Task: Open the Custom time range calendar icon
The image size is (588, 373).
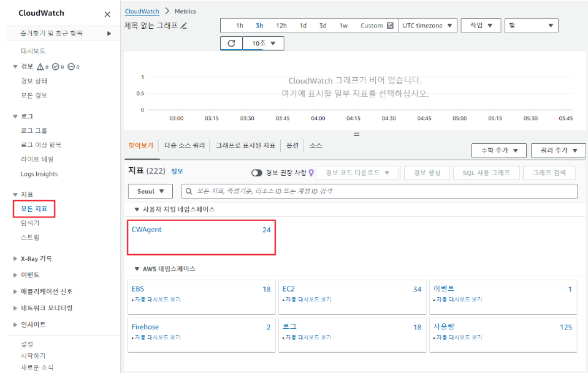Action: pos(390,26)
